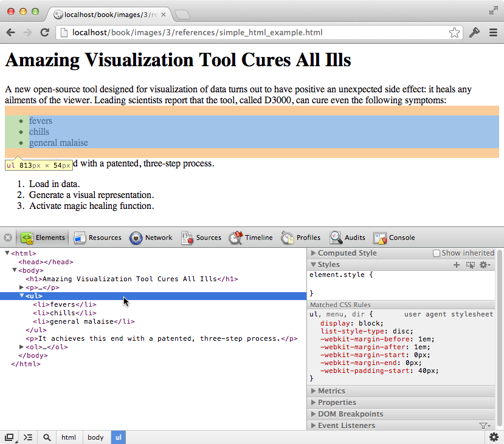Open the Timeline tab

[251, 237]
